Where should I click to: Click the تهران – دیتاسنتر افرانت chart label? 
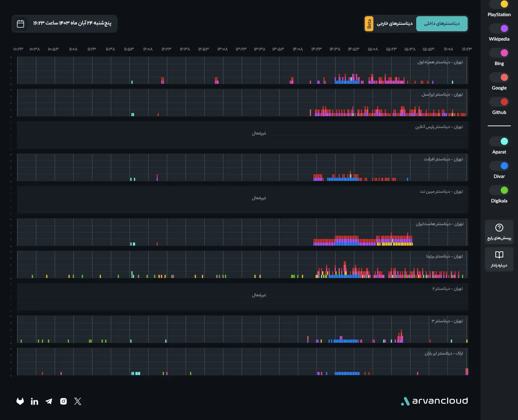coord(443,159)
